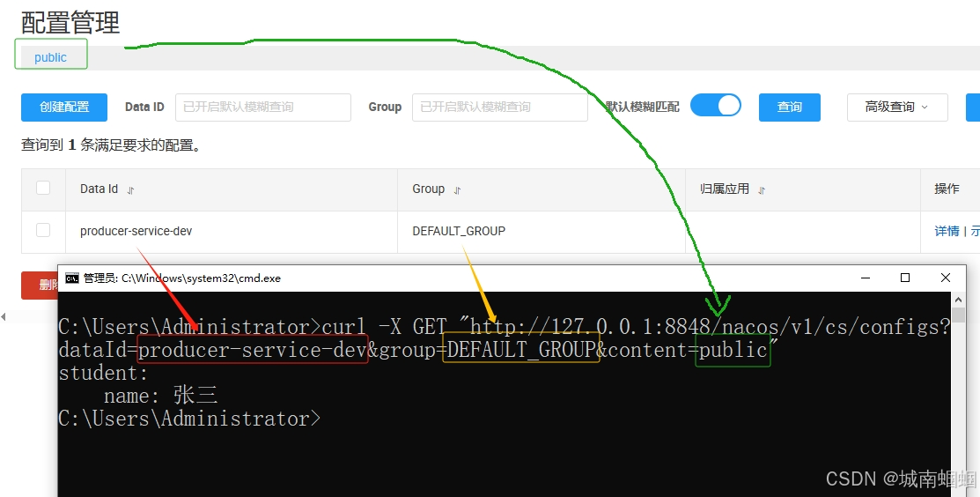Click the cmd.exe title bar icon
The image size is (980, 497).
tap(72, 278)
